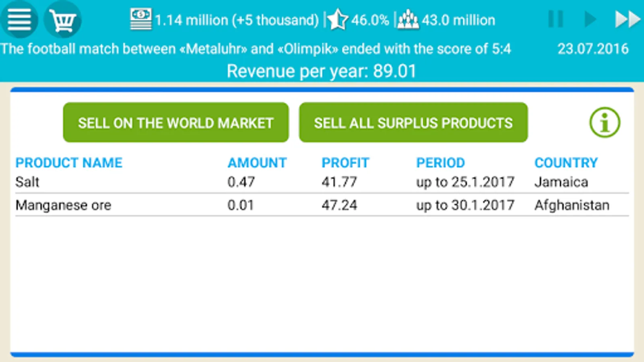
Task: Select the Manganese ore row
Action: point(63,205)
